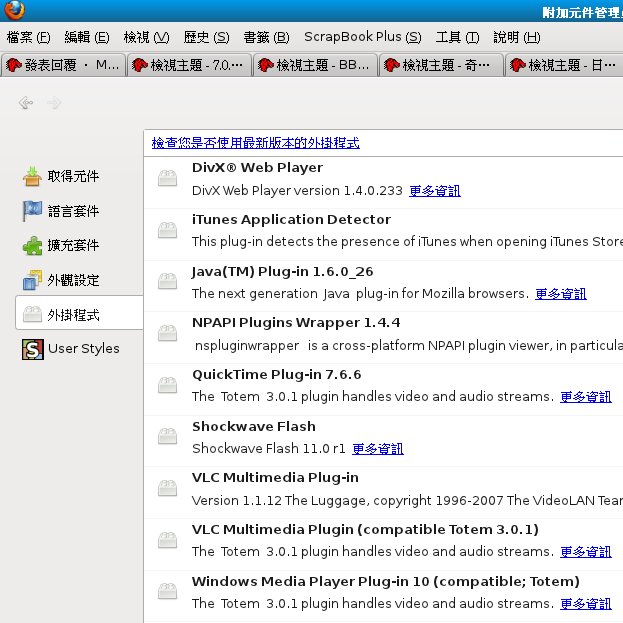Image resolution: width=623 pixels, height=623 pixels.
Task: Click the 檢查您是否使用最新版本的外掛程式 link
Action: tap(255, 143)
